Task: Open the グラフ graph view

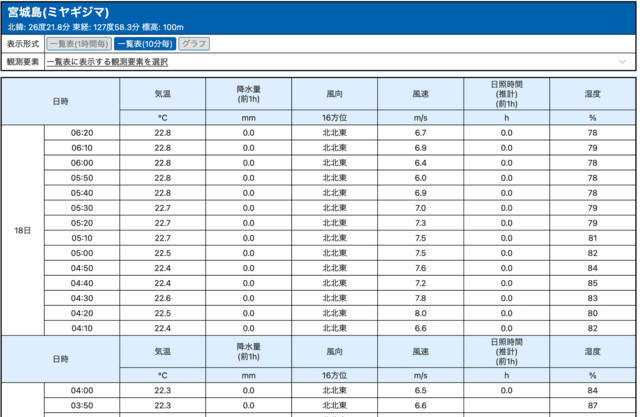Action: (194, 44)
